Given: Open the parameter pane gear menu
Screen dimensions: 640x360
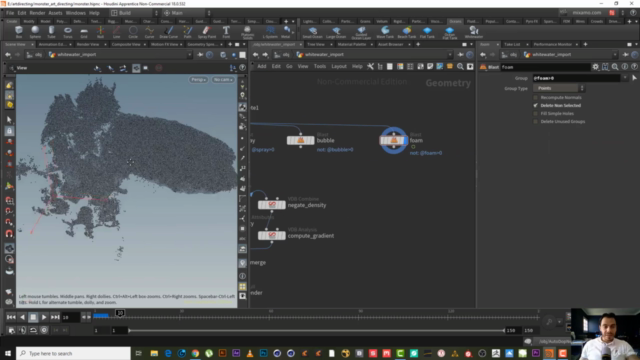Looking at the screenshot, I should click(x=596, y=67).
